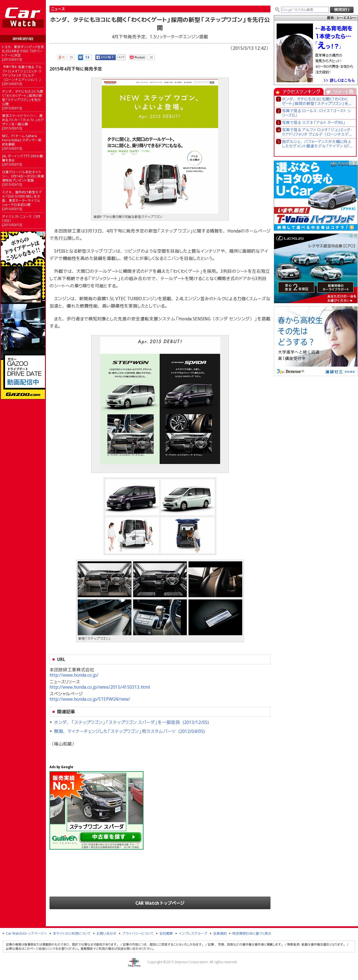Open the blue car rear-loading bicycle thumbnail
The image size is (358, 980).
187,535
